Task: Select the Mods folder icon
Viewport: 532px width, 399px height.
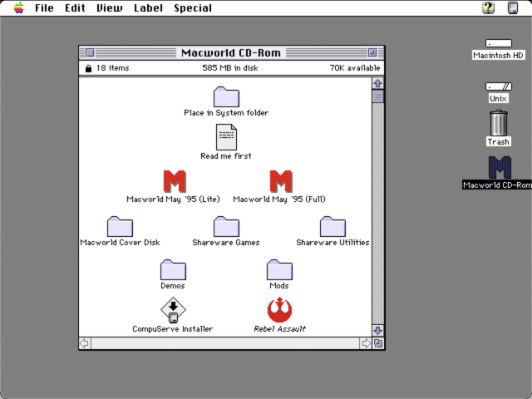Action: 279,269
